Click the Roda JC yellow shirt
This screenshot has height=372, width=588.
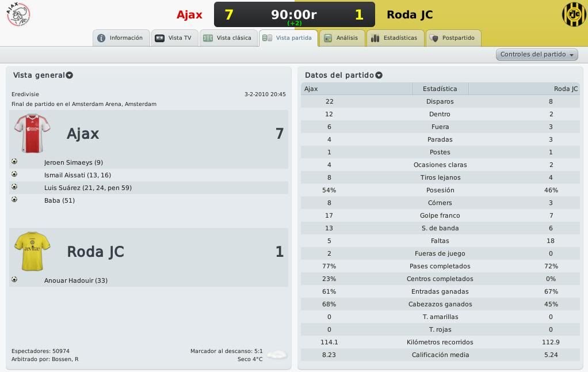(x=32, y=251)
